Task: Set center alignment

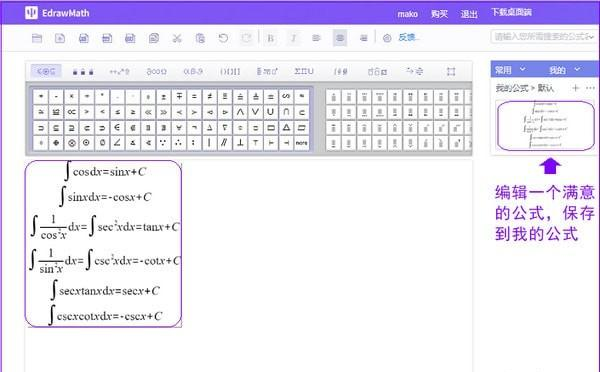Action: [x=340, y=38]
